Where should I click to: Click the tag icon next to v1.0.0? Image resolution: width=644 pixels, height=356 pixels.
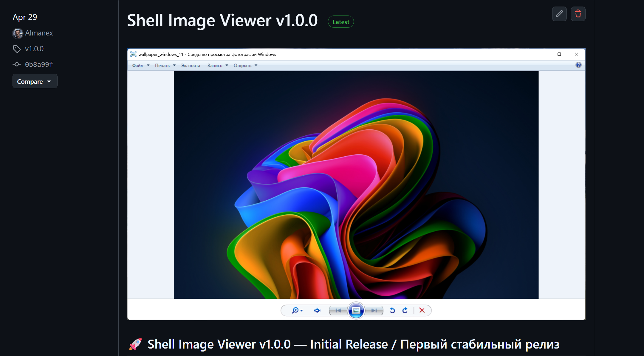point(17,49)
